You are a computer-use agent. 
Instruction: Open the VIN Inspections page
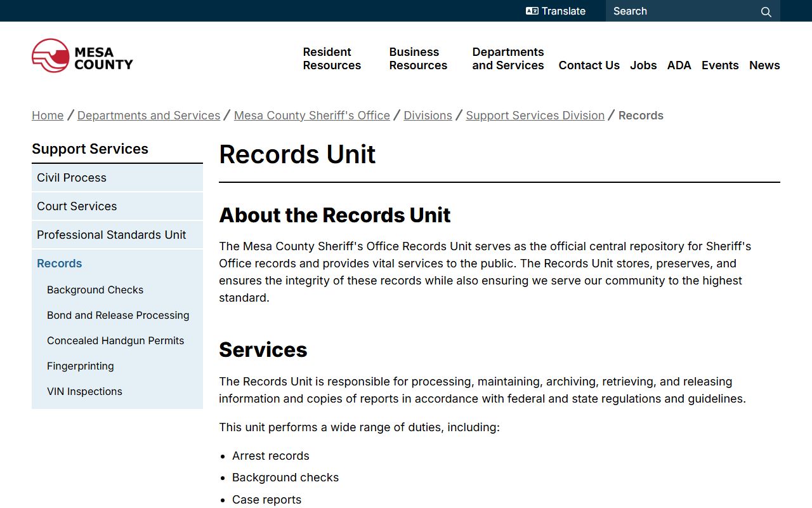tap(84, 391)
